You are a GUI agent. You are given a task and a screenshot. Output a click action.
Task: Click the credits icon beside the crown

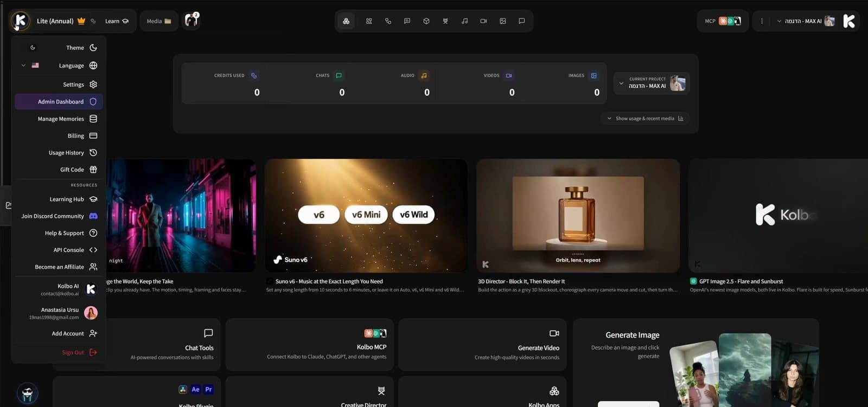point(93,21)
